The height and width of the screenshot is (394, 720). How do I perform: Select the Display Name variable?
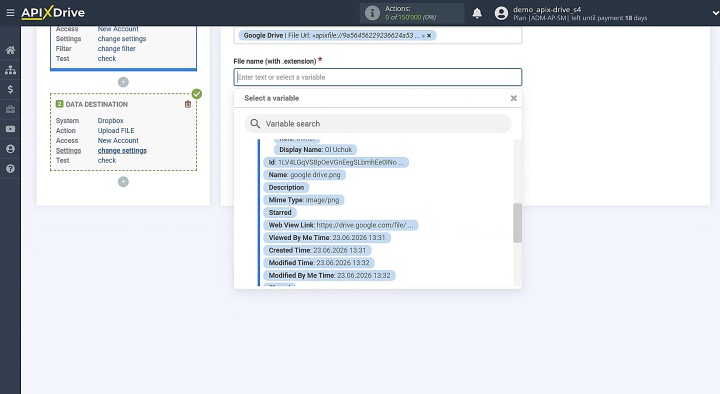[315, 150]
